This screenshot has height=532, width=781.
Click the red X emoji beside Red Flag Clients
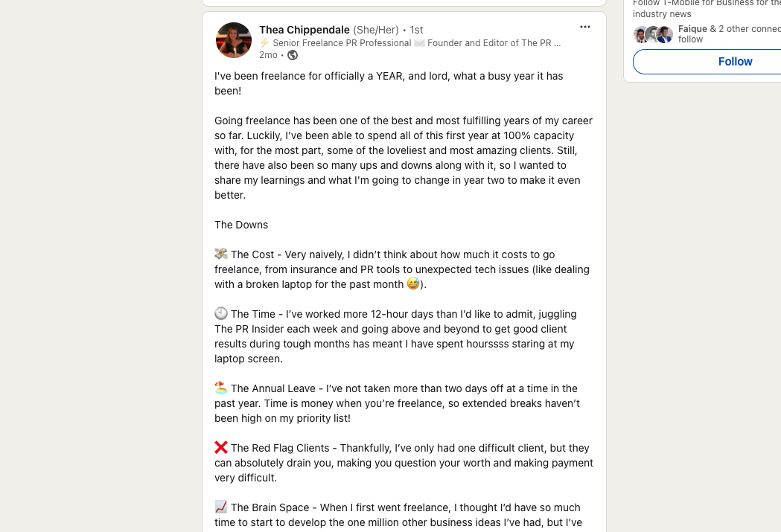click(221, 448)
